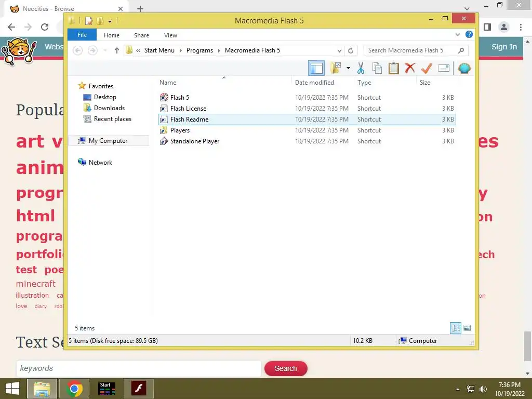The width and height of the screenshot is (532, 399).
Task: Toggle the navigation pane toolbar button
Action: (x=316, y=68)
